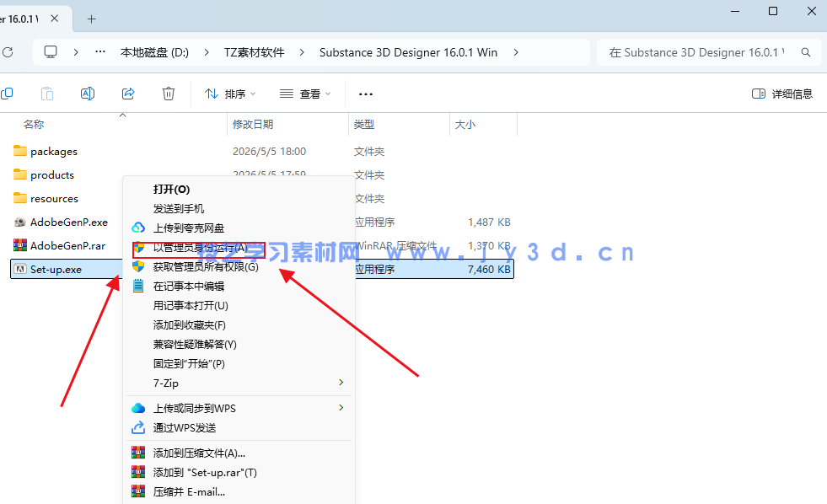
Task: Choose 用记事本打开(U) menu entry
Action: point(239,306)
